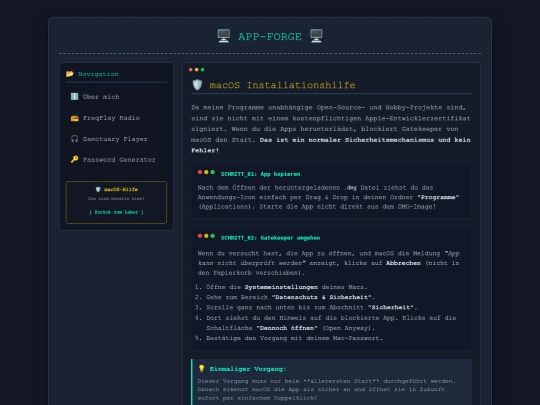Click the computer icon after the APP-FORGE title
Image resolution: width=540 pixels, height=405 pixels.
point(316,36)
